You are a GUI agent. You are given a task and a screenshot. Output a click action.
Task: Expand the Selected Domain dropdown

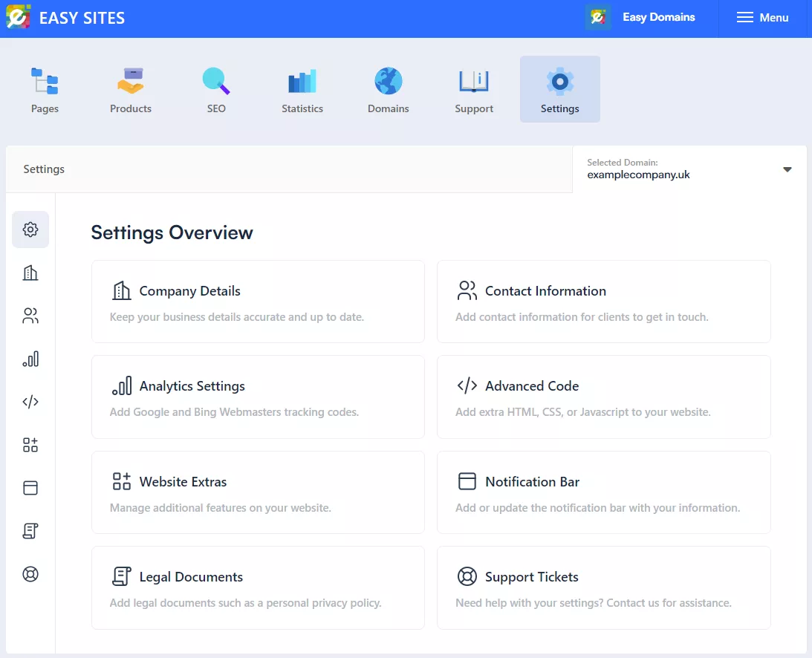pyautogui.click(x=787, y=169)
